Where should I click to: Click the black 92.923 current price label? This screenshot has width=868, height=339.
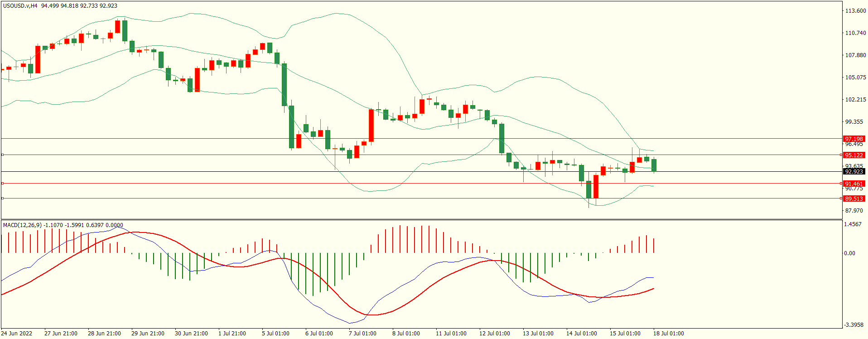pyautogui.click(x=854, y=171)
